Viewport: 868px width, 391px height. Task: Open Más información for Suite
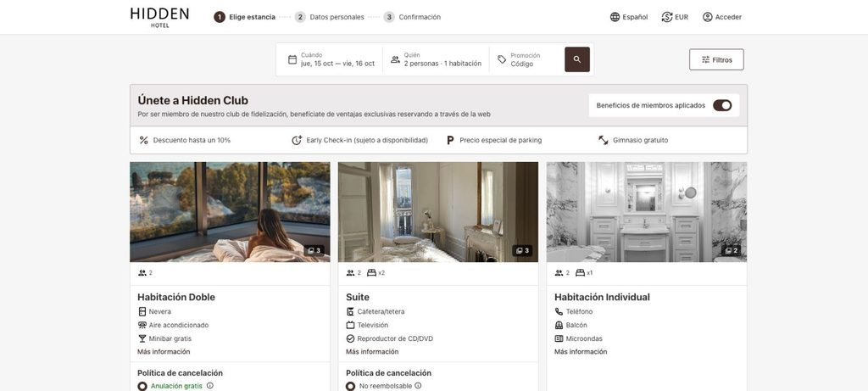(372, 352)
